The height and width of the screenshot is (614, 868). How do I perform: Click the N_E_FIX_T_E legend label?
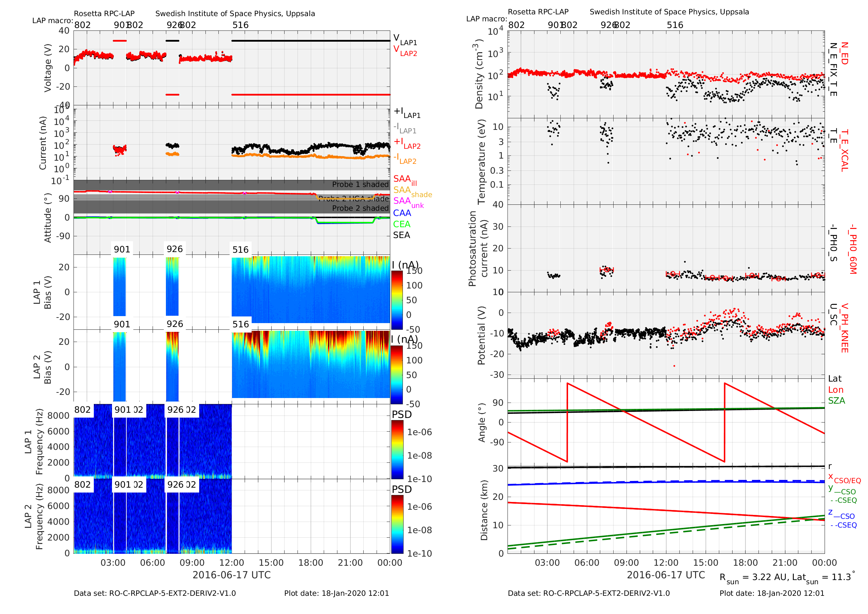tap(833, 69)
